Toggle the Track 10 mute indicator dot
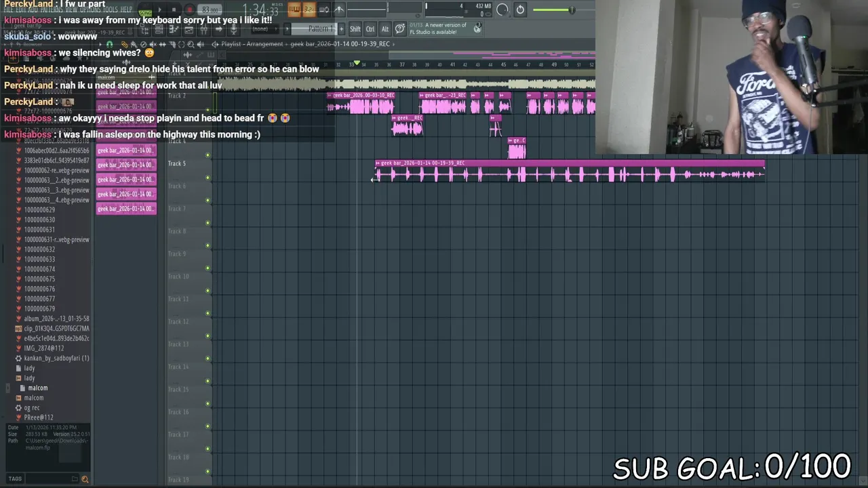The height and width of the screenshot is (488, 868). pos(208,289)
